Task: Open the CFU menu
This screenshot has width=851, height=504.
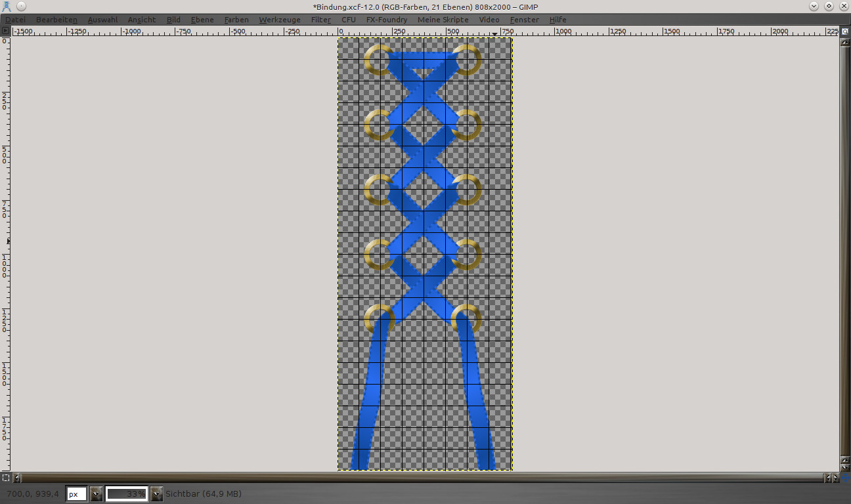Action: pyautogui.click(x=349, y=20)
